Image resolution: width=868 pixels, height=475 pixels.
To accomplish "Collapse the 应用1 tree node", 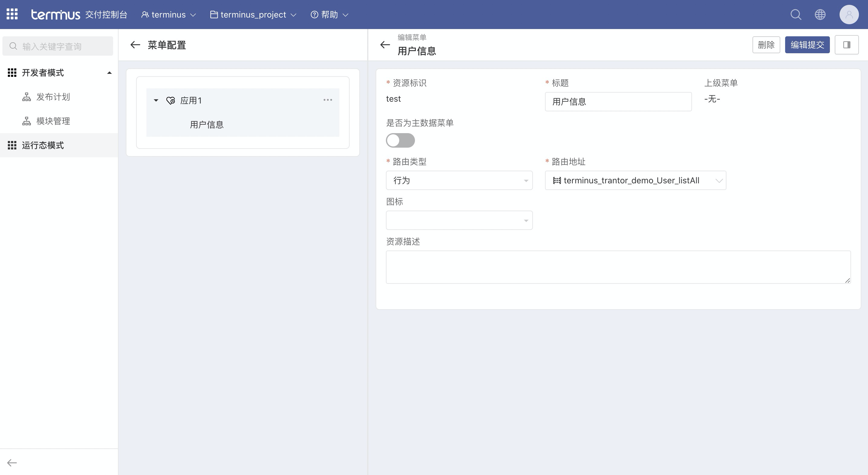I will [156, 100].
